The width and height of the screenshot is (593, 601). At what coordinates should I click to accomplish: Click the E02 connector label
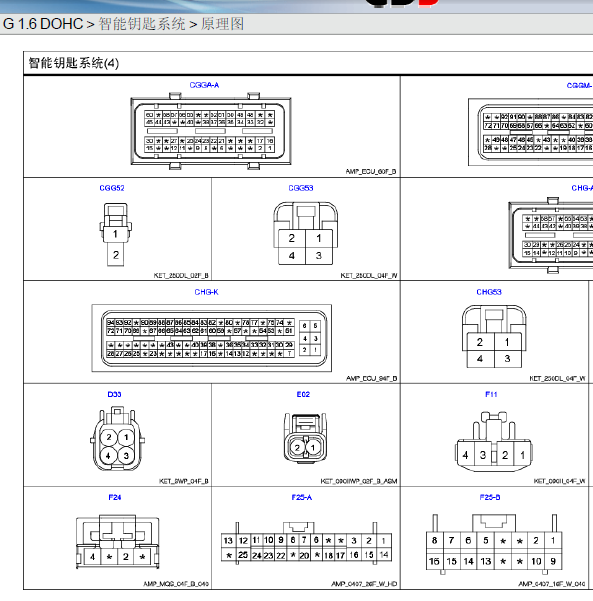tap(303, 394)
